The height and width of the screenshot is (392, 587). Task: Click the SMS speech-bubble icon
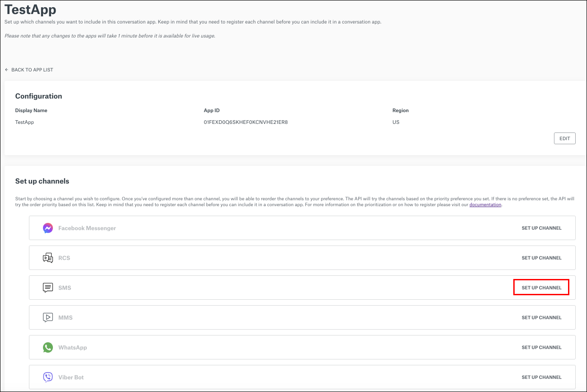tap(47, 288)
